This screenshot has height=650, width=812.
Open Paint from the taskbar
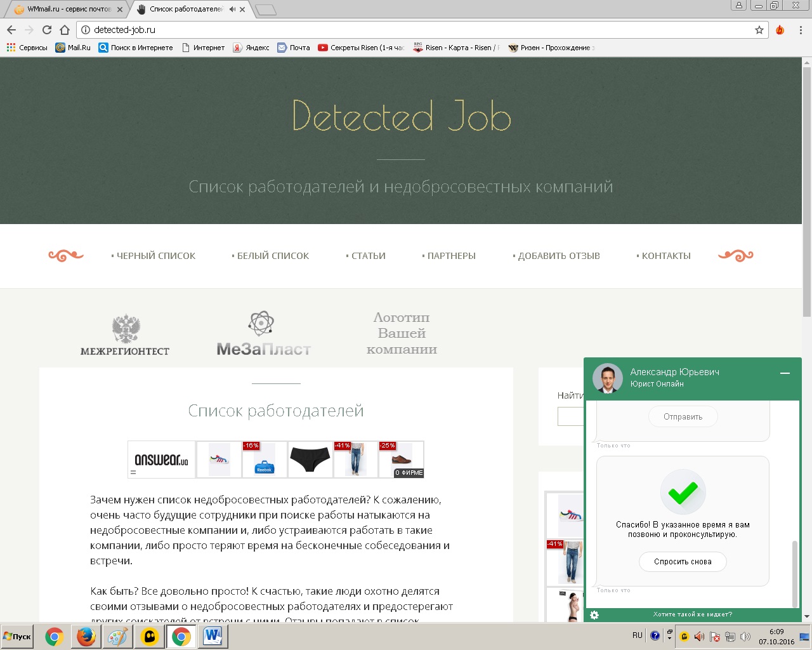tap(117, 637)
